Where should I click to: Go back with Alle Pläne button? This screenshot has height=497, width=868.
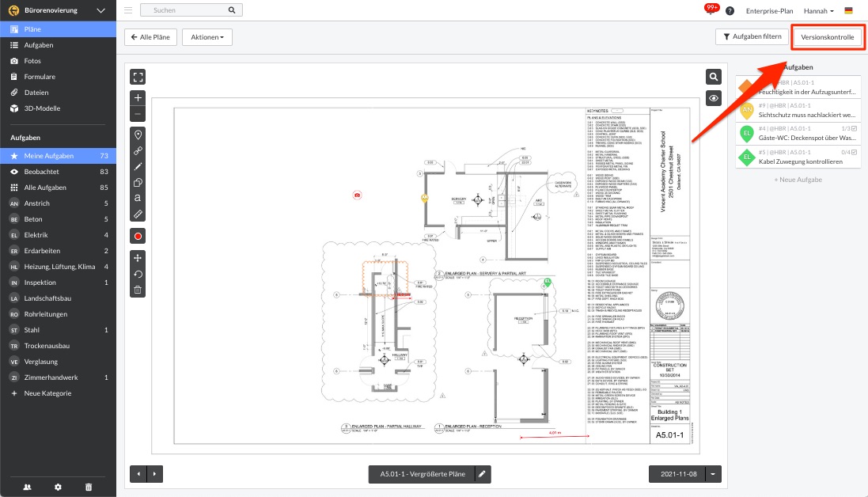pos(150,36)
